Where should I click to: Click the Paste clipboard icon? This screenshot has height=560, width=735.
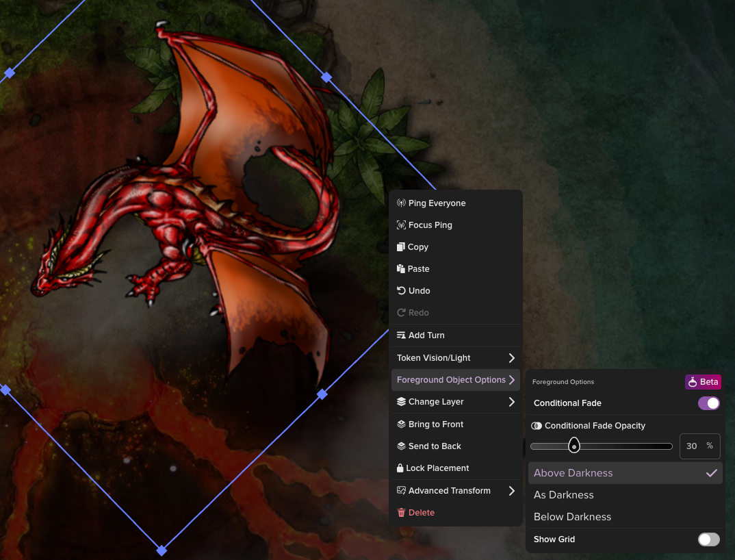click(x=401, y=269)
